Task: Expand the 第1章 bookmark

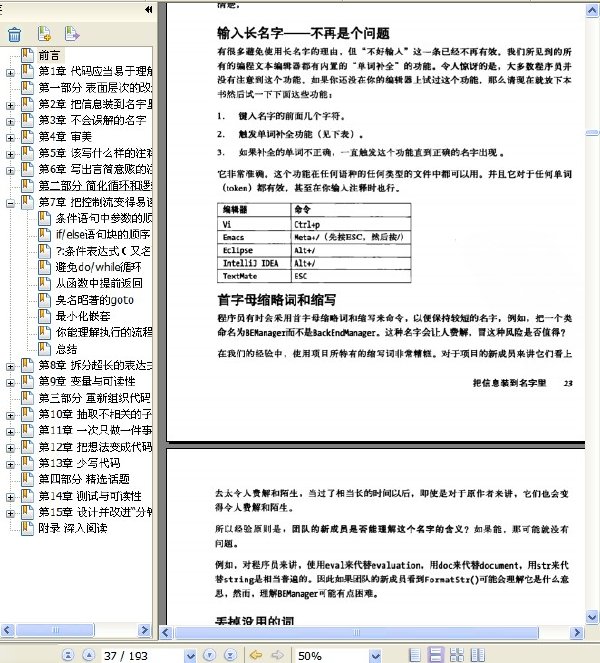Action: (10, 73)
